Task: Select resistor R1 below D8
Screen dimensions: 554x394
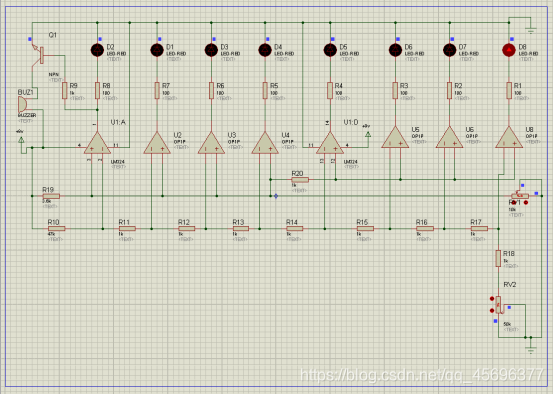Action: point(509,90)
